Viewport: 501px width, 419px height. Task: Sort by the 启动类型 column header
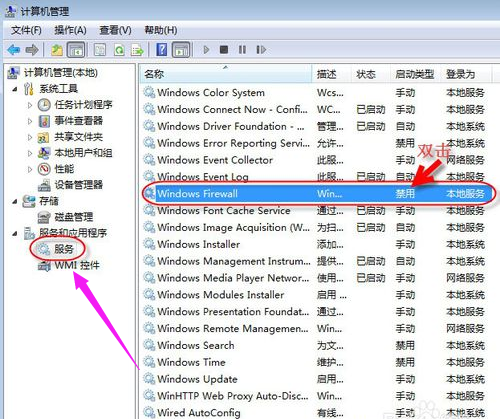point(415,74)
